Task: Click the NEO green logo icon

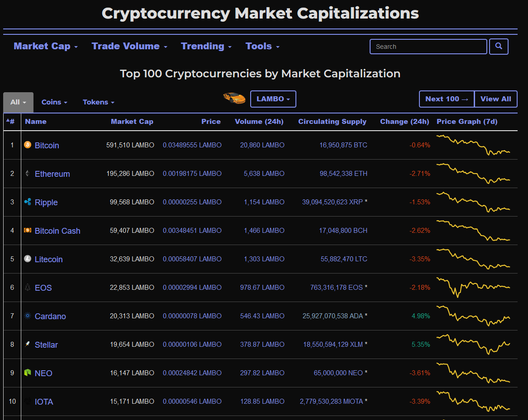Action: pyautogui.click(x=28, y=373)
